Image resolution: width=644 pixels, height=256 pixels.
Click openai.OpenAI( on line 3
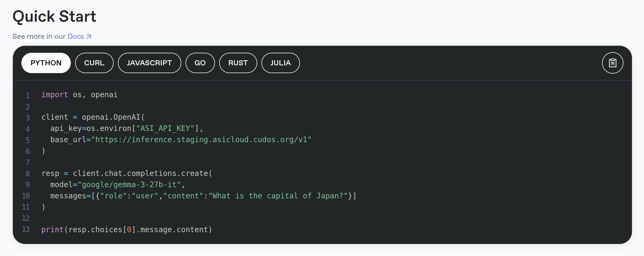[113, 117]
